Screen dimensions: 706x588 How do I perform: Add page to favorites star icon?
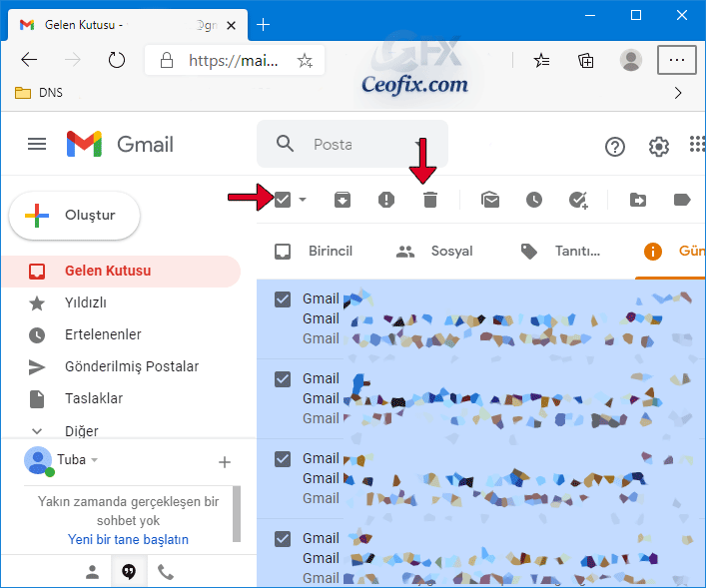(x=305, y=60)
